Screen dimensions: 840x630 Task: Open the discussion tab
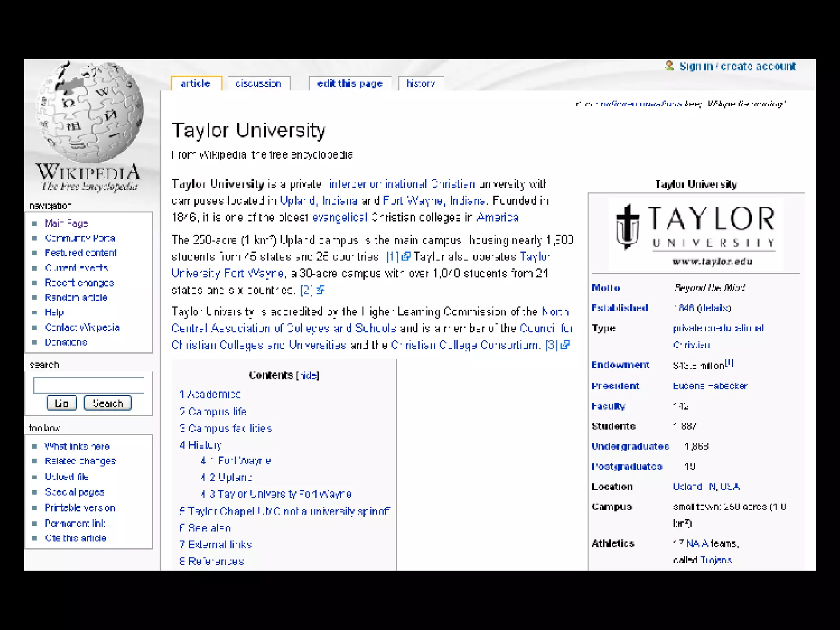(258, 84)
